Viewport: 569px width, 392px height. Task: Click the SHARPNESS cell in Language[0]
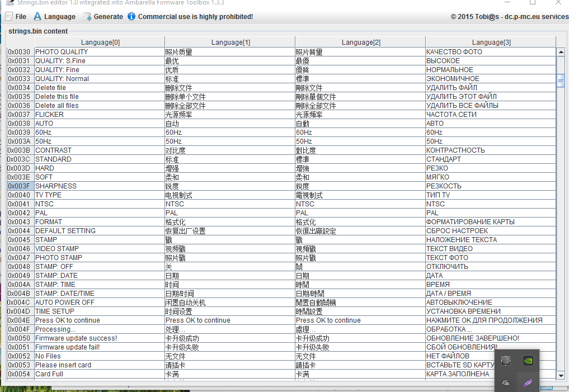[x=99, y=186]
